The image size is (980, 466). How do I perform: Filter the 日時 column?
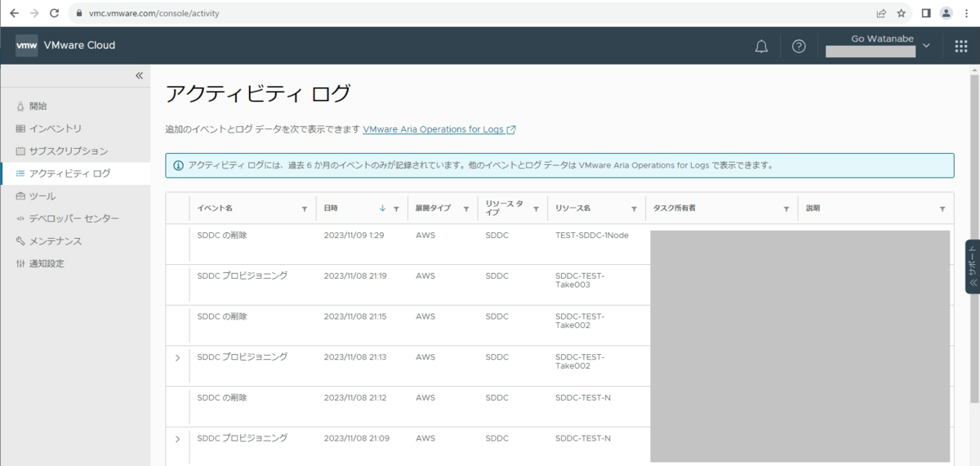coord(396,209)
